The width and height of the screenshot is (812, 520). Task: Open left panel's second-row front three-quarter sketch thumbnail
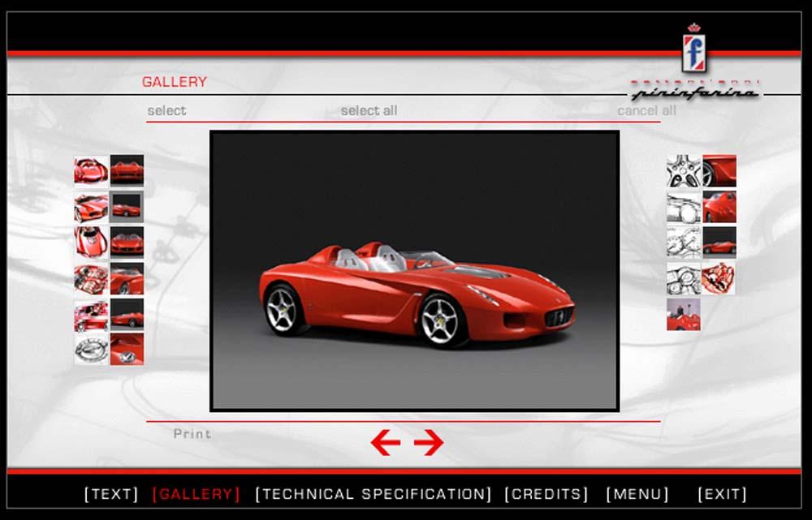coord(91,207)
